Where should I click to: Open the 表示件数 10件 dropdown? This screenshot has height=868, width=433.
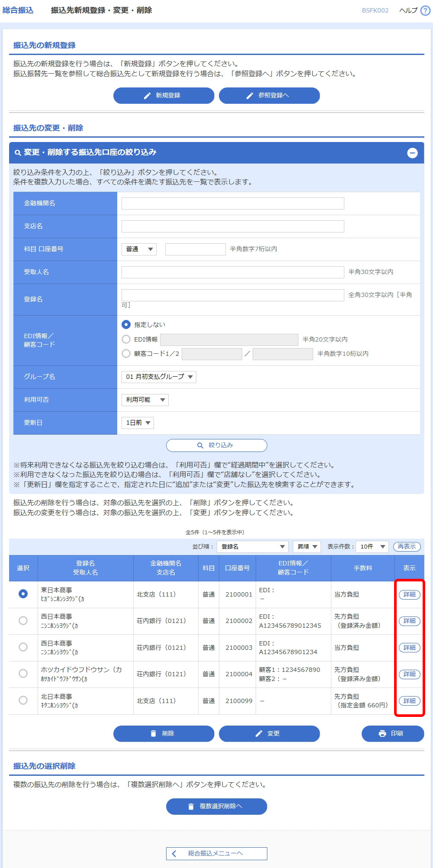[372, 547]
